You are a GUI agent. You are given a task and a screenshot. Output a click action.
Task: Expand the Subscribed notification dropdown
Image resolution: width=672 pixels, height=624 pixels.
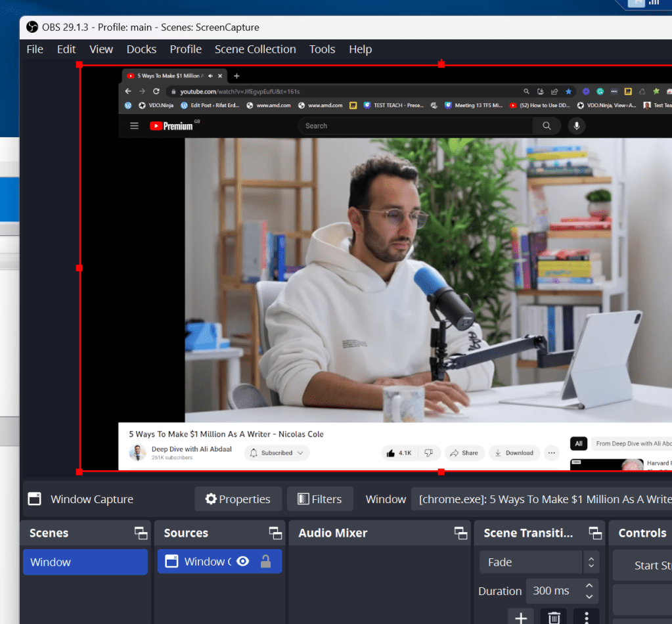(277, 453)
